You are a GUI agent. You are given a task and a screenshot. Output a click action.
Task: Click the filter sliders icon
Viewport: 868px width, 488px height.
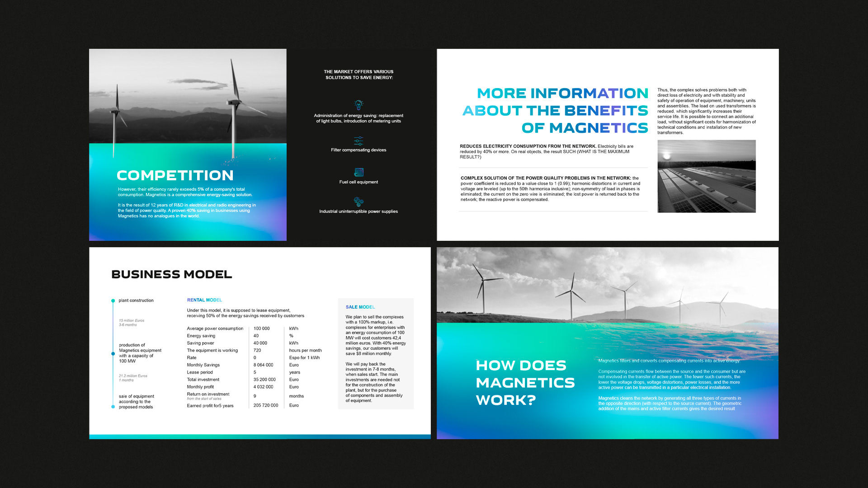pos(359,141)
